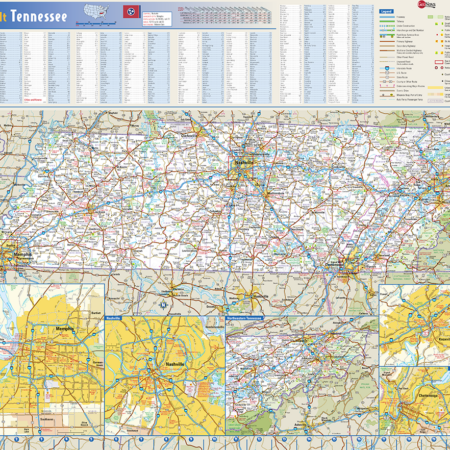Click the compass rose north icon
Image resolution: width=450 pixels, height=450 pixels.
tap(163, 304)
